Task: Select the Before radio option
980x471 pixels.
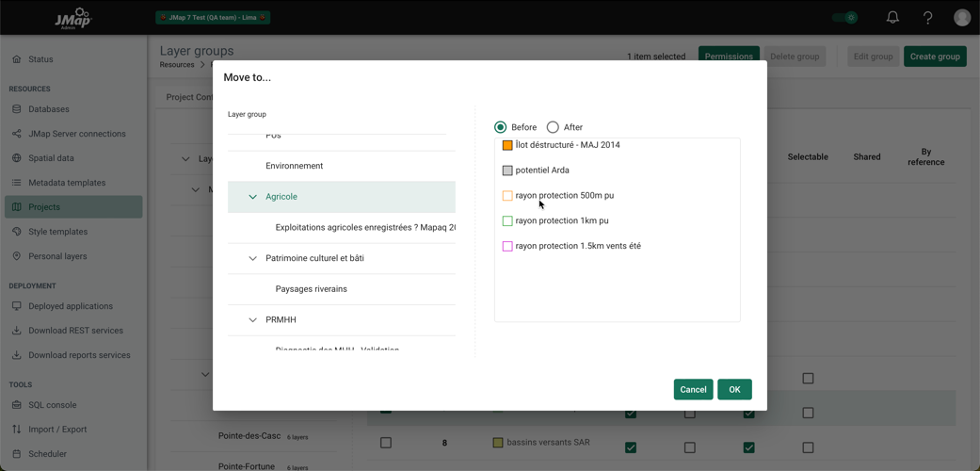Action: 501,127
